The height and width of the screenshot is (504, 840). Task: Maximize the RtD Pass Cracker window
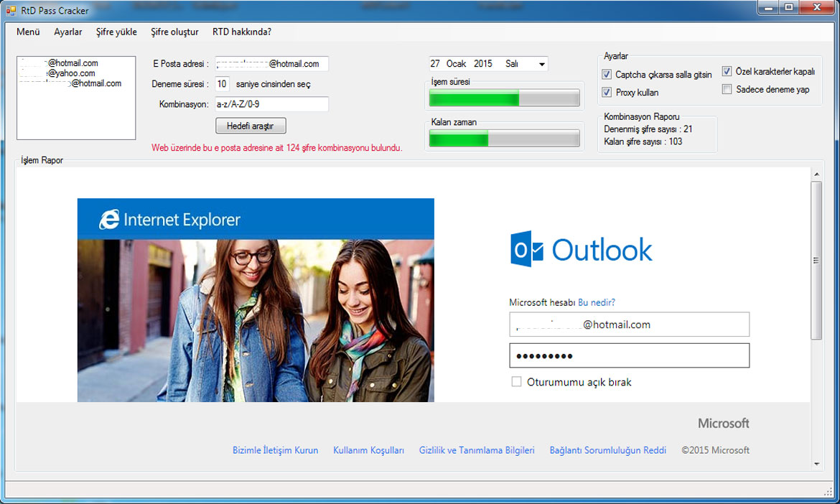789,7
